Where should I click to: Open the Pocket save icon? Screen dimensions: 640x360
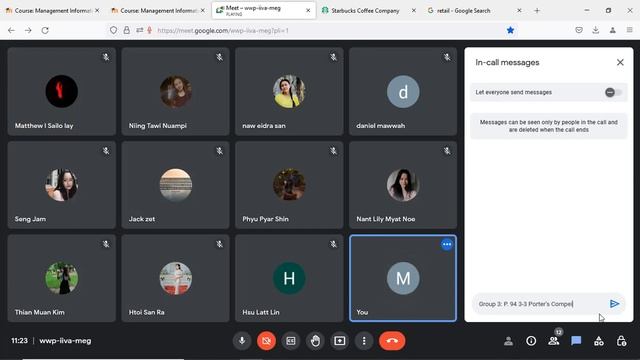tap(579, 30)
